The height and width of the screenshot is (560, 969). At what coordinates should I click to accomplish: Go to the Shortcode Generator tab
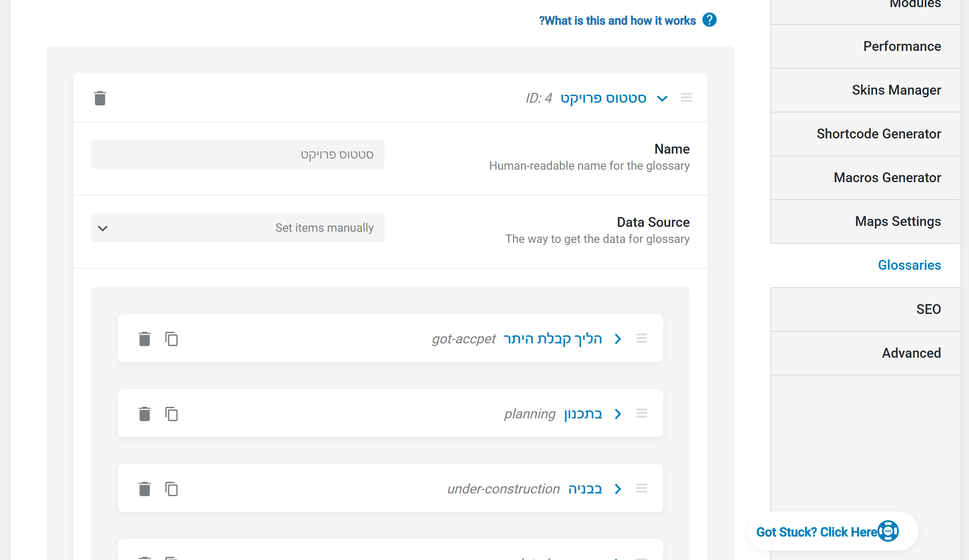click(x=878, y=134)
